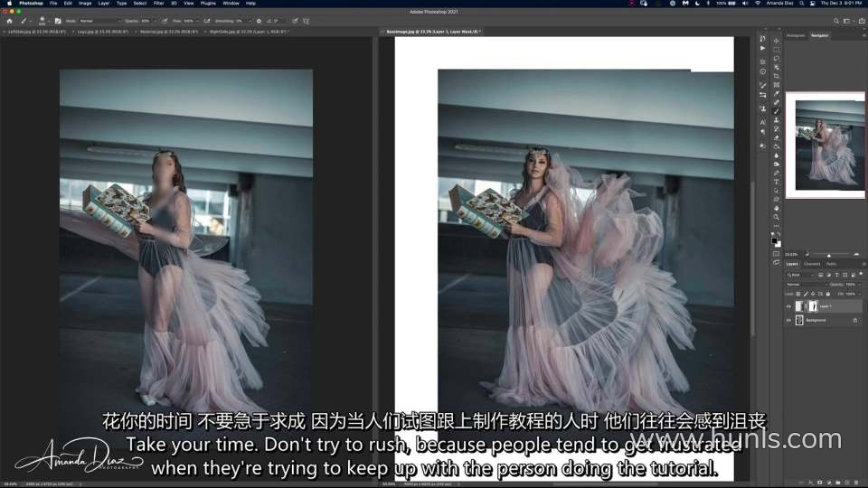Image resolution: width=868 pixels, height=488 pixels.
Task: Select the Eyedropper tool
Action: (776, 93)
